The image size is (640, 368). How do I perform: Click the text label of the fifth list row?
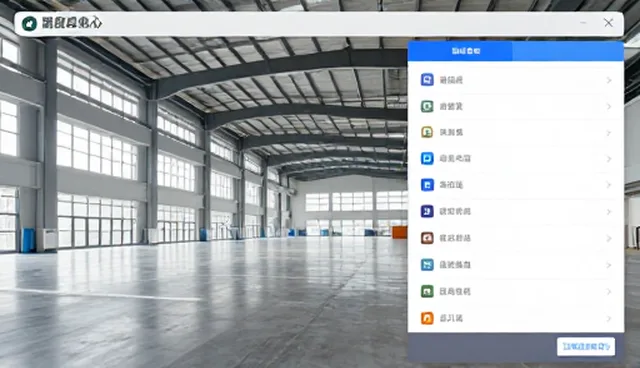tap(451, 185)
